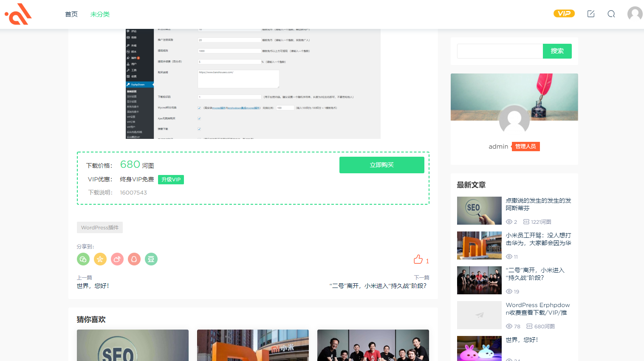Open previous post 世界，您好！
This screenshot has width=644, height=361.
click(x=93, y=286)
